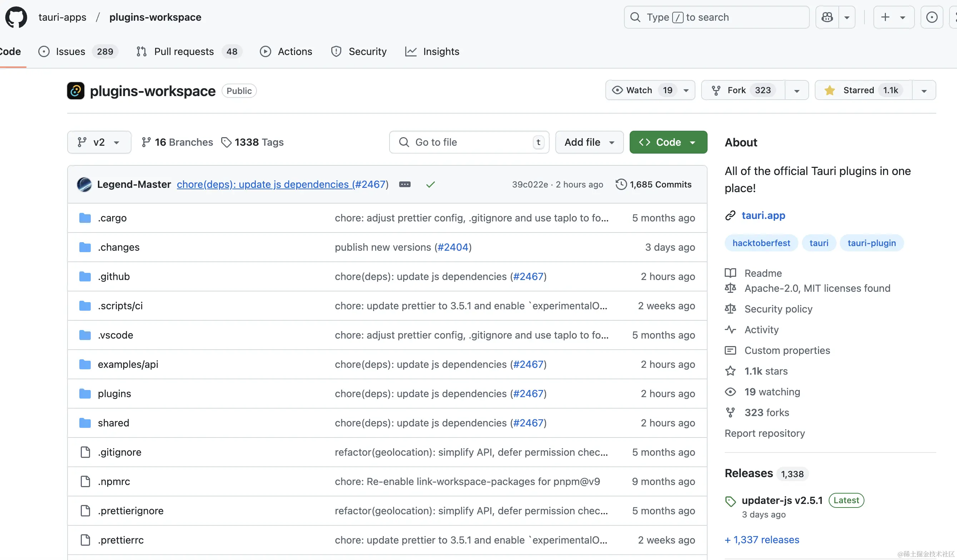957x560 pixels.
Task: Click the hacktoberfest topic tag
Action: pos(761,243)
